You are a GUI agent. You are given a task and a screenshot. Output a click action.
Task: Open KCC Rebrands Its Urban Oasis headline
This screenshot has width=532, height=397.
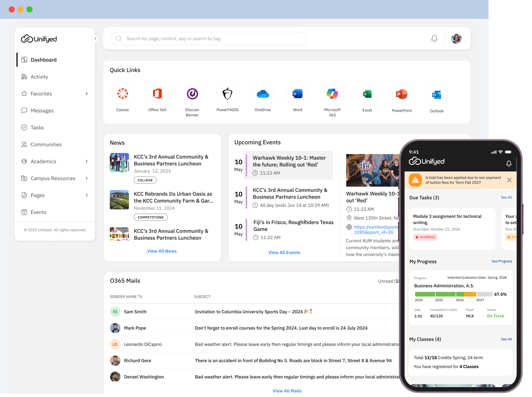tap(174, 198)
